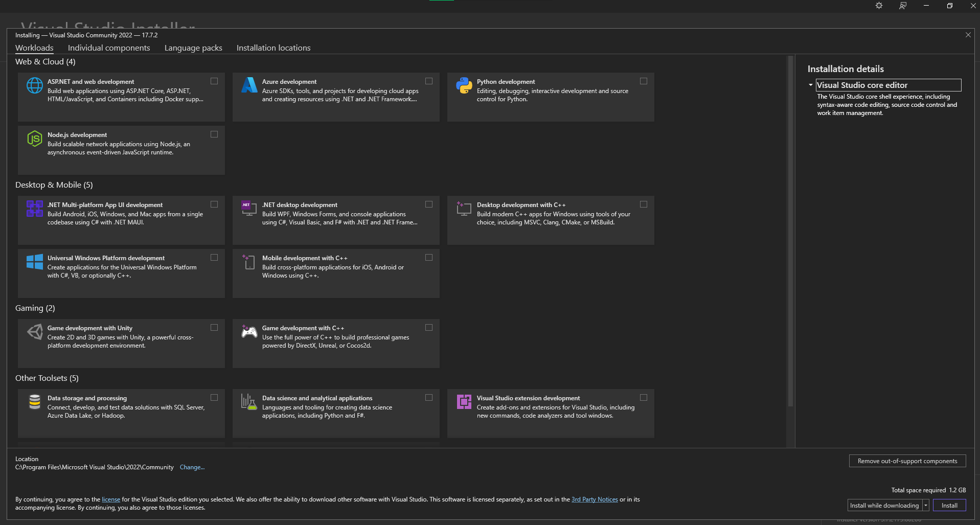The image size is (980, 525).
Task: Check .NET desktop development workload
Action: click(429, 204)
